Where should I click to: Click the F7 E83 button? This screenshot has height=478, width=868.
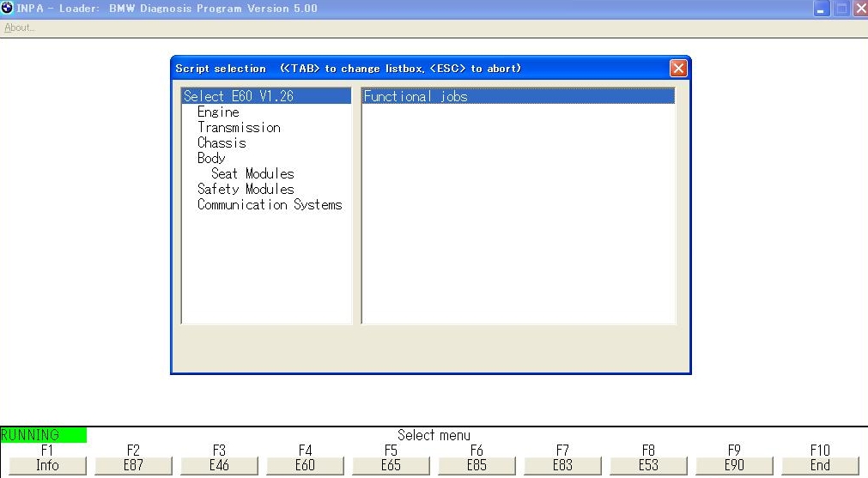(562, 465)
